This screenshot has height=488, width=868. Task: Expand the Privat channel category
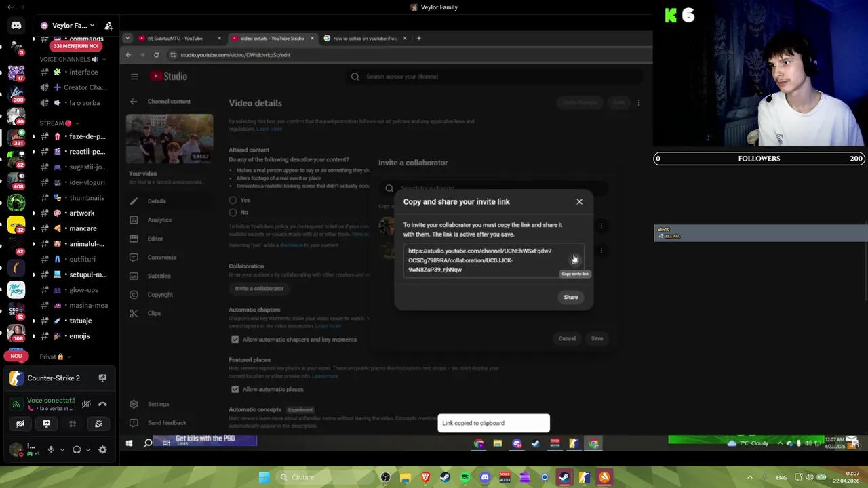pyautogui.click(x=55, y=357)
